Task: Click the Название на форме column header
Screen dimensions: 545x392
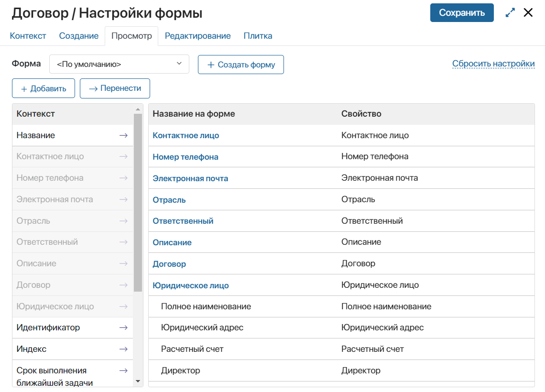Action: [194, 114]
